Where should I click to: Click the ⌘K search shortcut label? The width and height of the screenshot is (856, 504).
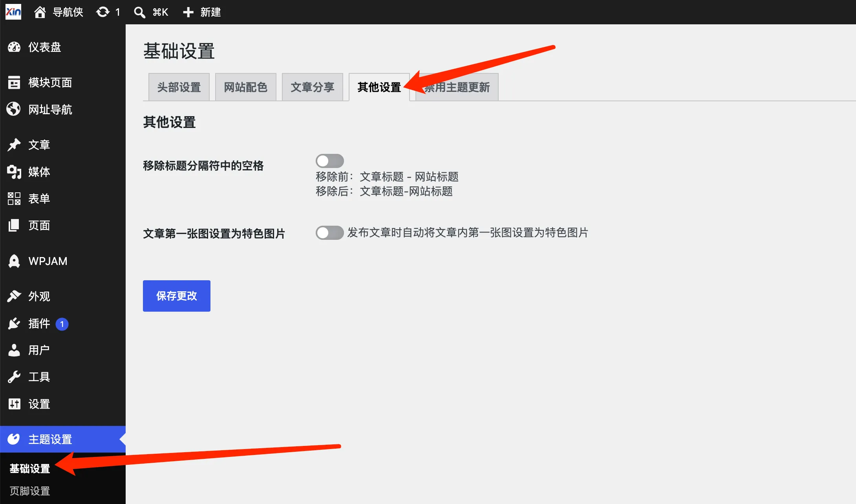(160, 12)
